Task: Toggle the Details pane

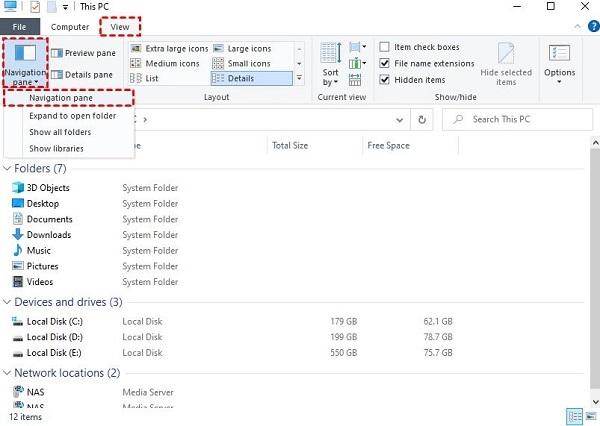Action: [x=82, y=75]
